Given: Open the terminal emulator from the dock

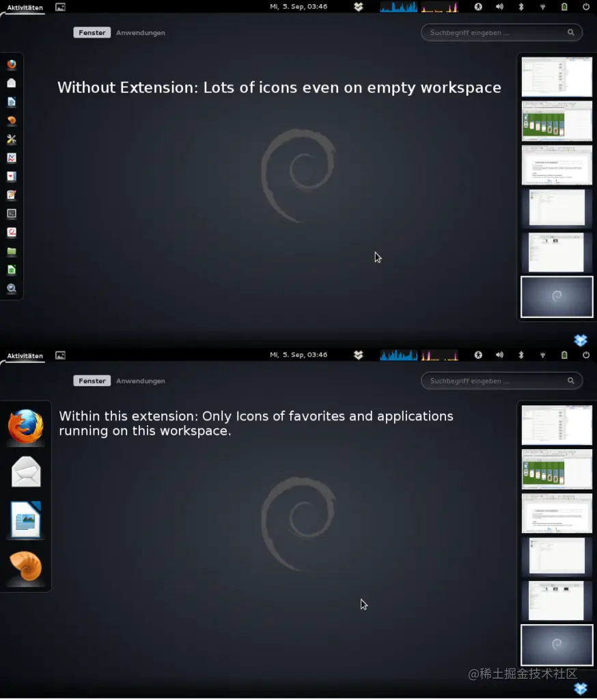Looking at the screenshot, I should click(x=11, y=213).
